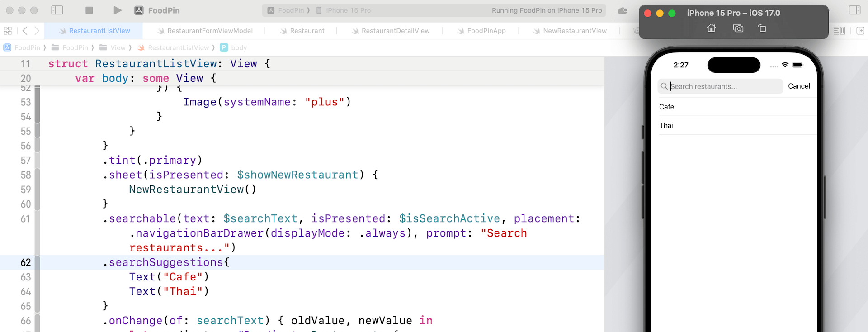868x332 pixels.
Task: Toggle the code folding ribbon at line 58
Action: point(38,175)
